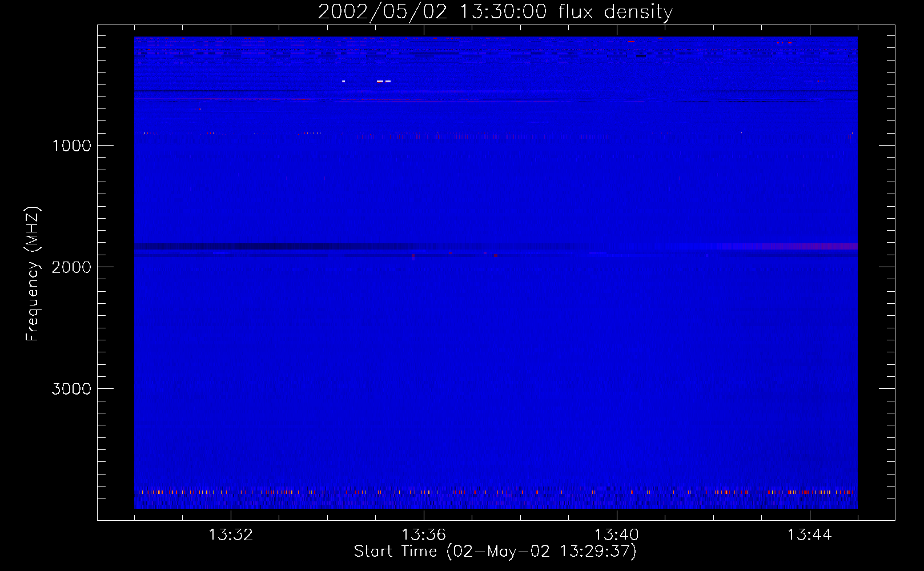Click the 13:36 time tick label
The width and height of the screenshot is (924, 571).
pos(424,535)
